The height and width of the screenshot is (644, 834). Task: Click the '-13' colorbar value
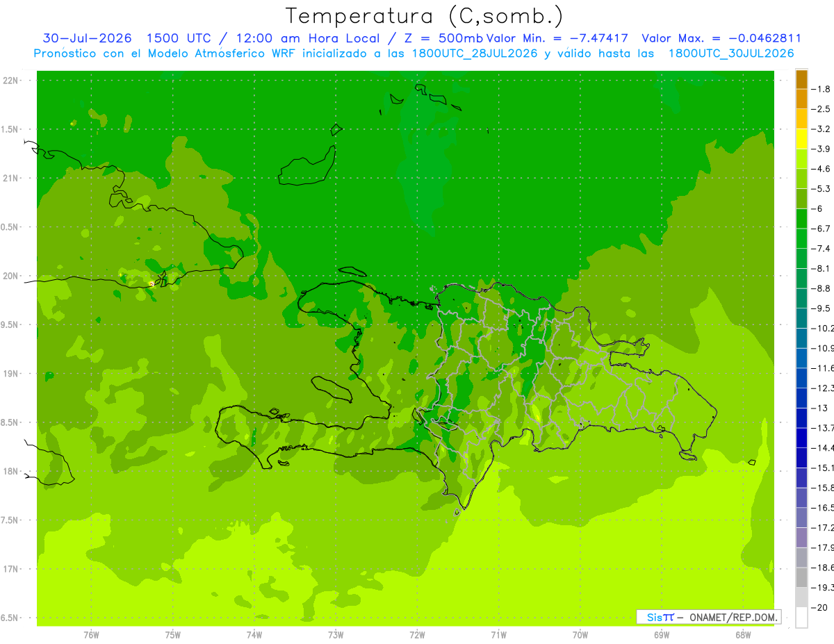[821, 408]
